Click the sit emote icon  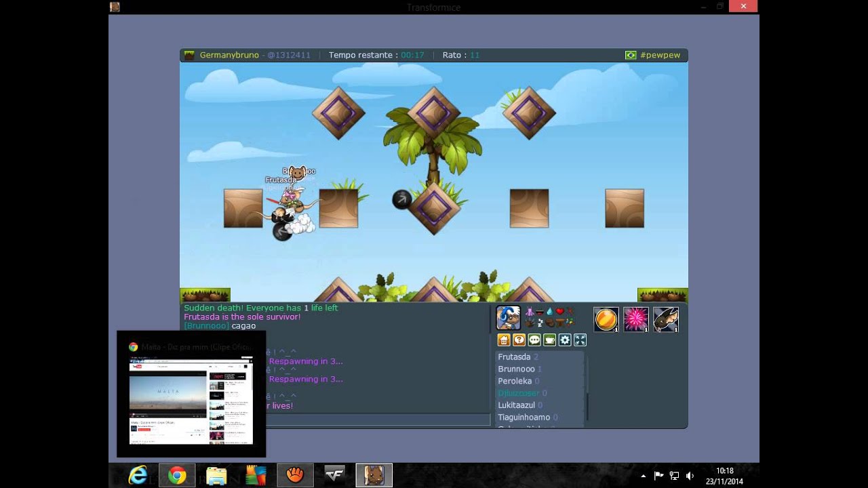tap(560, 323)
